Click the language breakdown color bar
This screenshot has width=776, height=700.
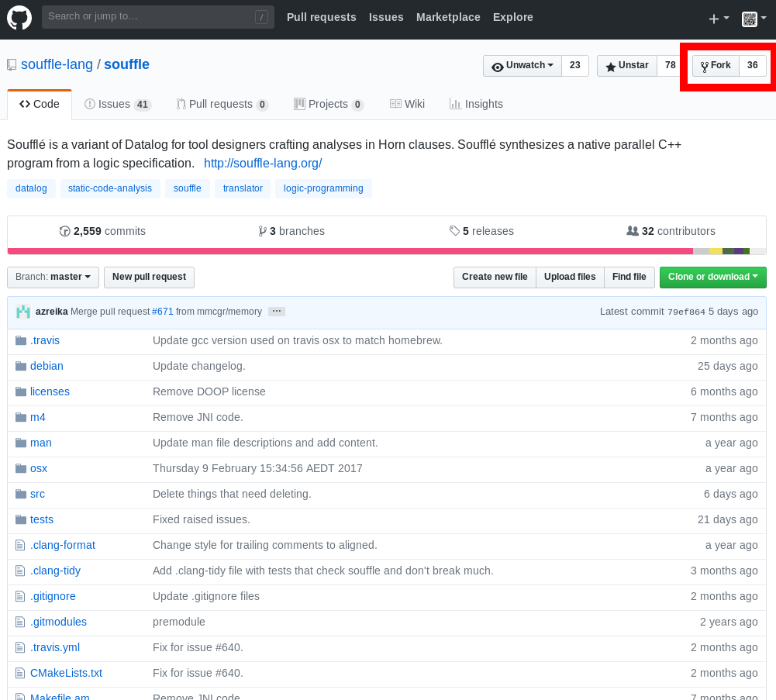coord(387,251)
